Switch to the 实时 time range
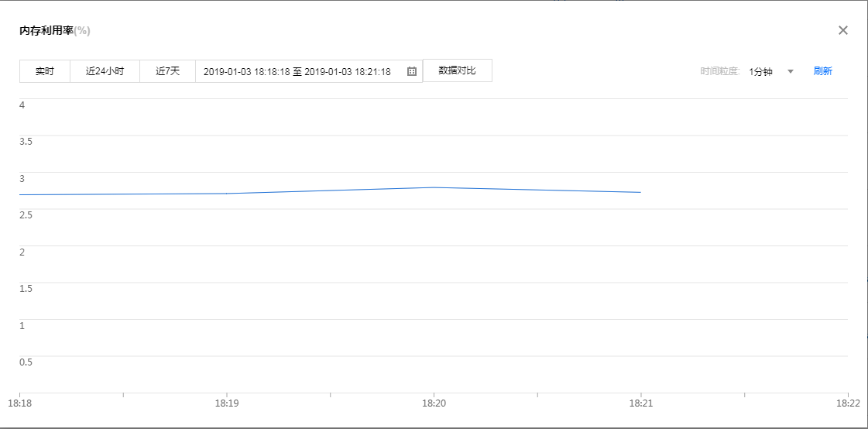Image resolution: width=868 pixels, height=429 pixels. (x=45, y=71)
